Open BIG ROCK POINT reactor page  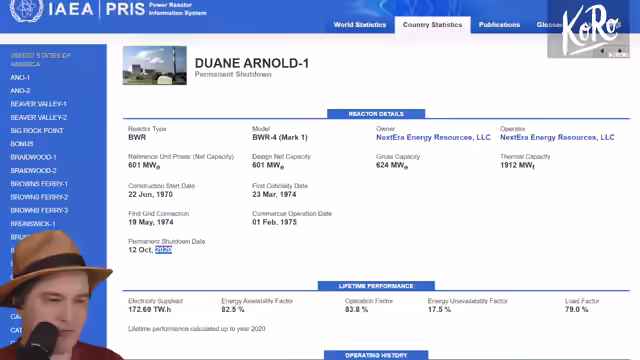(x=37, y=131)
